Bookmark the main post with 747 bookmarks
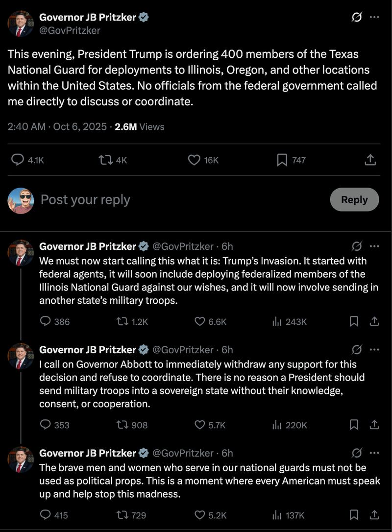The height and width of the screenshot is (532, 392). click(282, 160)
